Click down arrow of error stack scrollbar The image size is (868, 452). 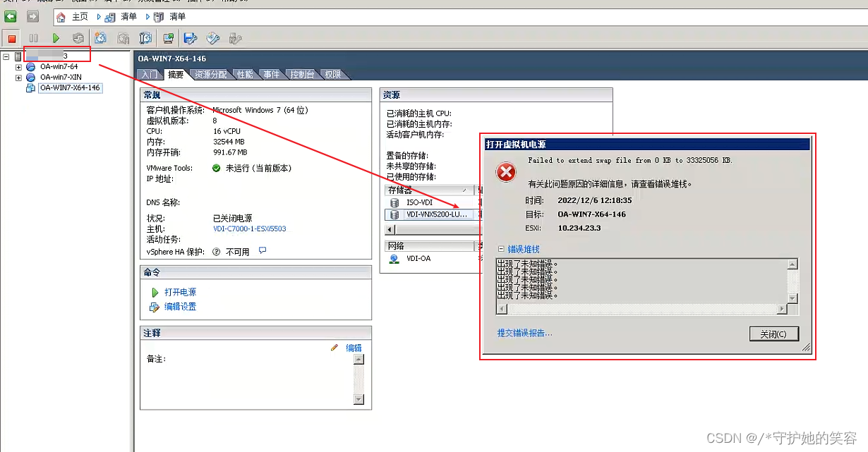tap(792, 299)
